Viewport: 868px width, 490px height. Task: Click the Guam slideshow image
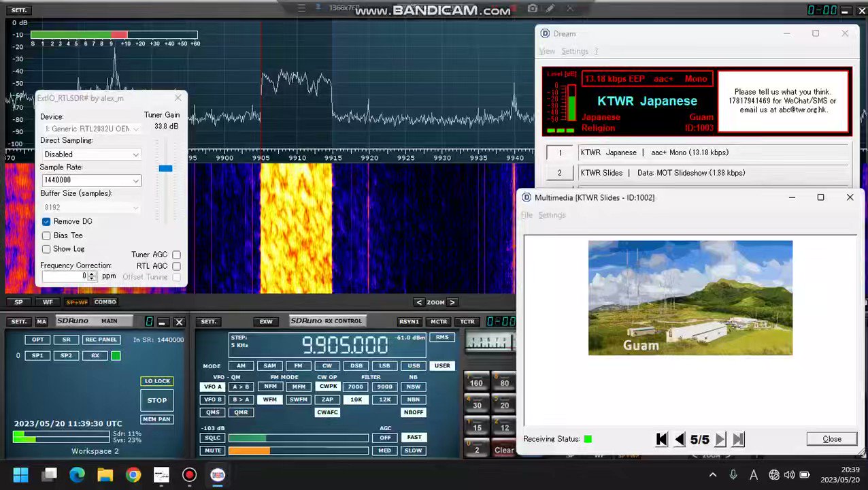coord(690,298)
